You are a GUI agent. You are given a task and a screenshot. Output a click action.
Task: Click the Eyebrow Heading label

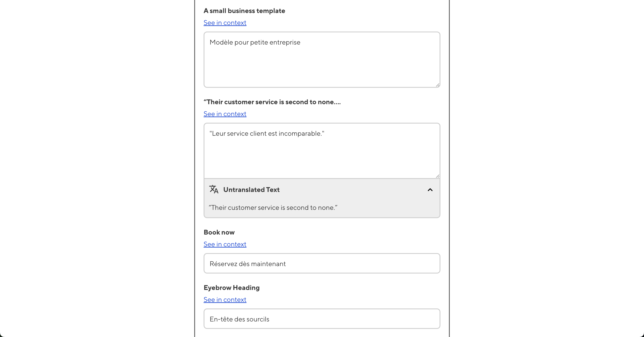point(231,288)
